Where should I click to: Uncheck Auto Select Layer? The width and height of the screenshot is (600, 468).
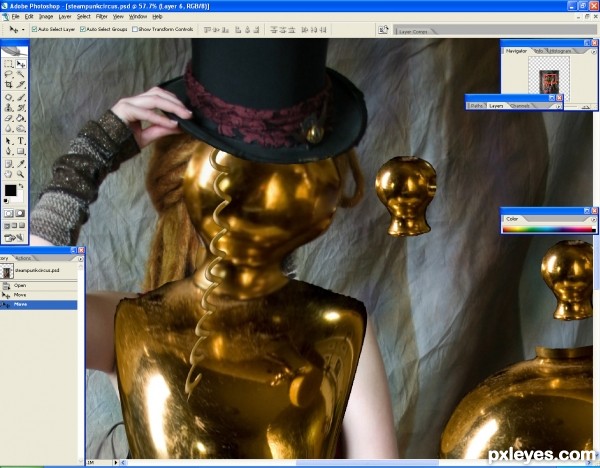pyautogui.click(x=34, y=29)
